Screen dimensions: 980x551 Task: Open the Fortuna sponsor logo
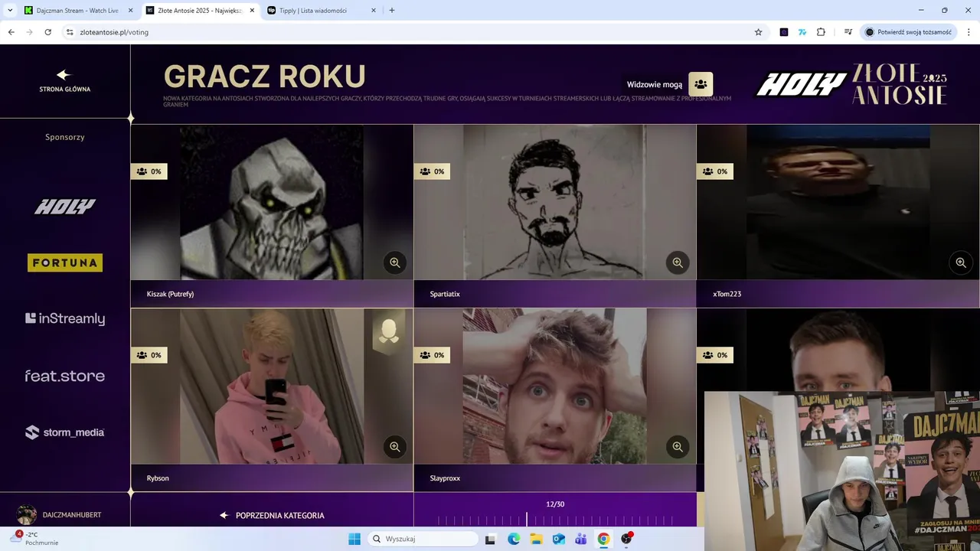65,262
